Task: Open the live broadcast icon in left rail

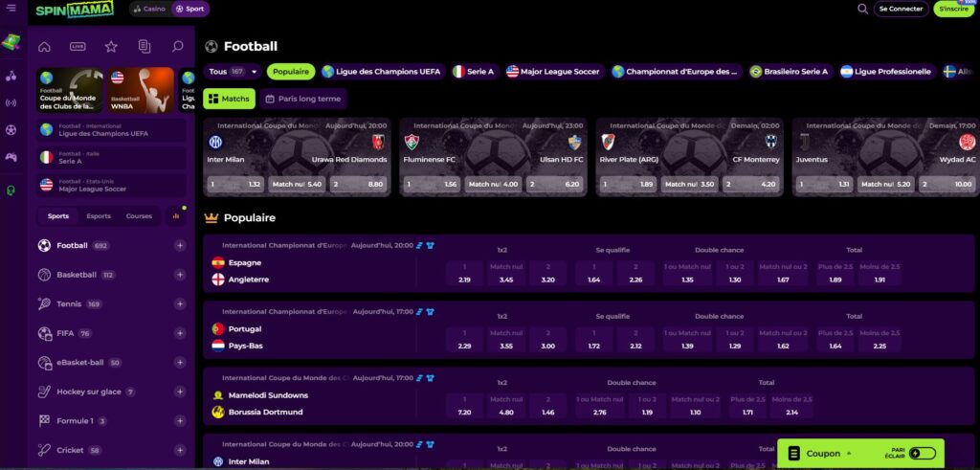Action: tap(11, 103)
